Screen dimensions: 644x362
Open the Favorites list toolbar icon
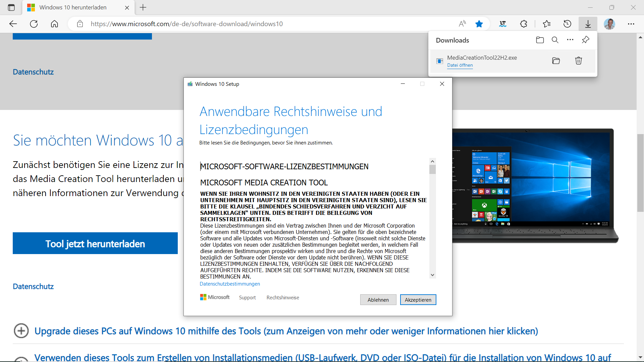point(547,24)
